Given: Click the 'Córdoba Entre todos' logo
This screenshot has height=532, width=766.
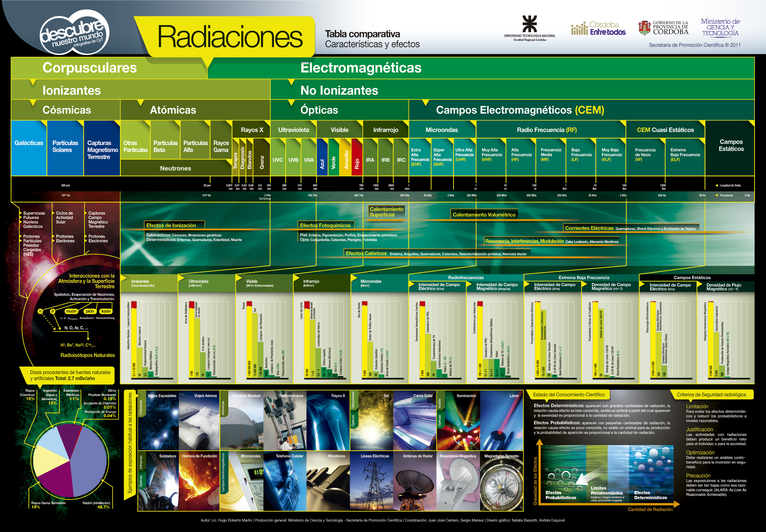Looking at the screenshot, I should point(598,28).
